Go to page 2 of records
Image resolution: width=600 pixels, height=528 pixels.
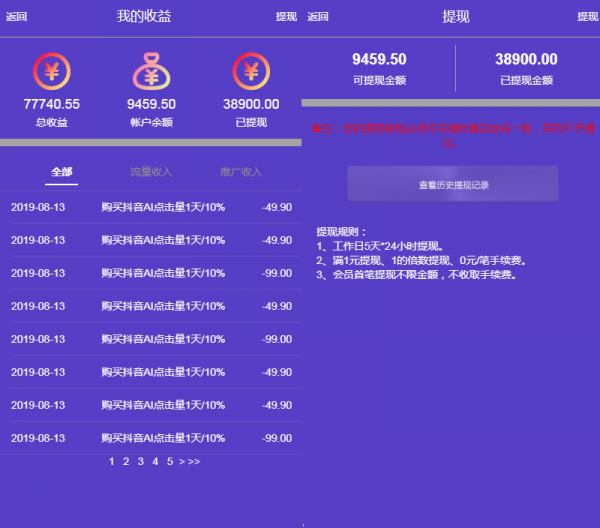[126, 461]
